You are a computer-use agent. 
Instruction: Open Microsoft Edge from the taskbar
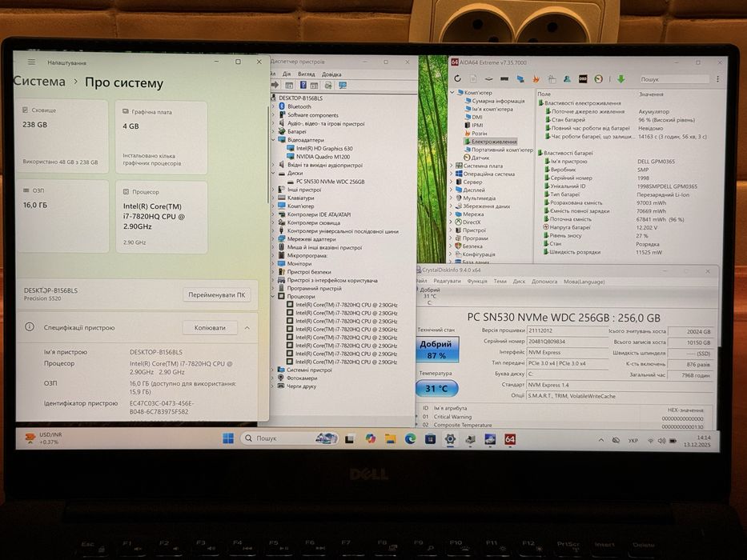410,439
